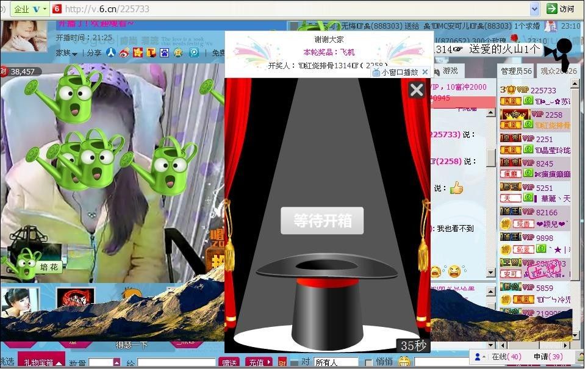The width and height of the screenshot is (588, 369).
Task: Share to Sina Weibo icon
Action: point(124,52)
